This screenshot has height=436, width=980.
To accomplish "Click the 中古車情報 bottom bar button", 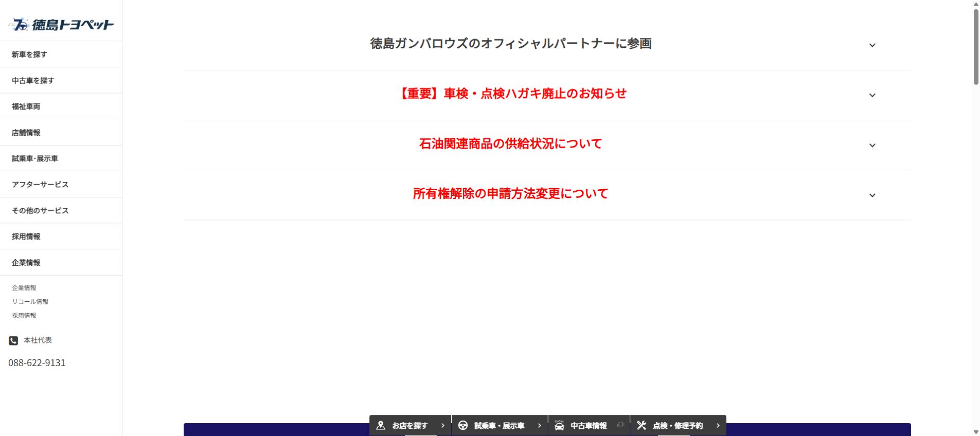I will [x=589, y=426].
